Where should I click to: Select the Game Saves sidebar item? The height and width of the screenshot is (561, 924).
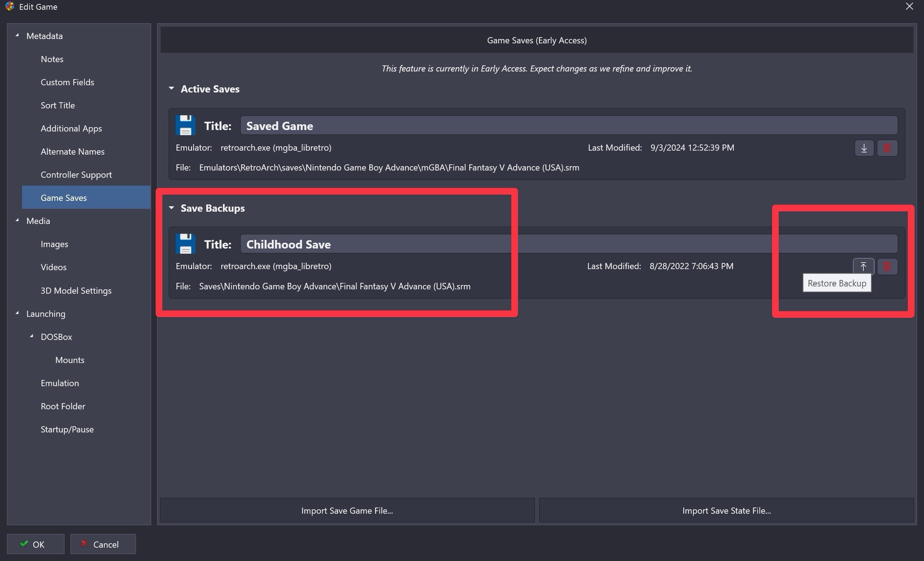tap(86, 197)
